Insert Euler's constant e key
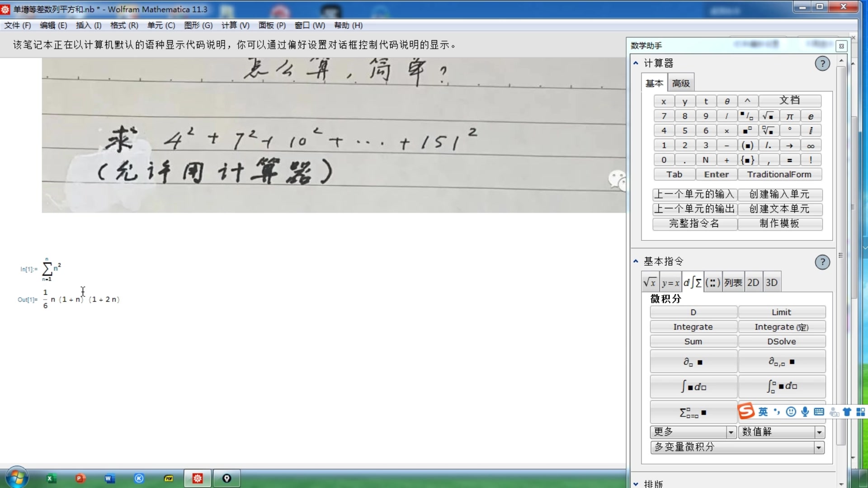 coord(811,116)
